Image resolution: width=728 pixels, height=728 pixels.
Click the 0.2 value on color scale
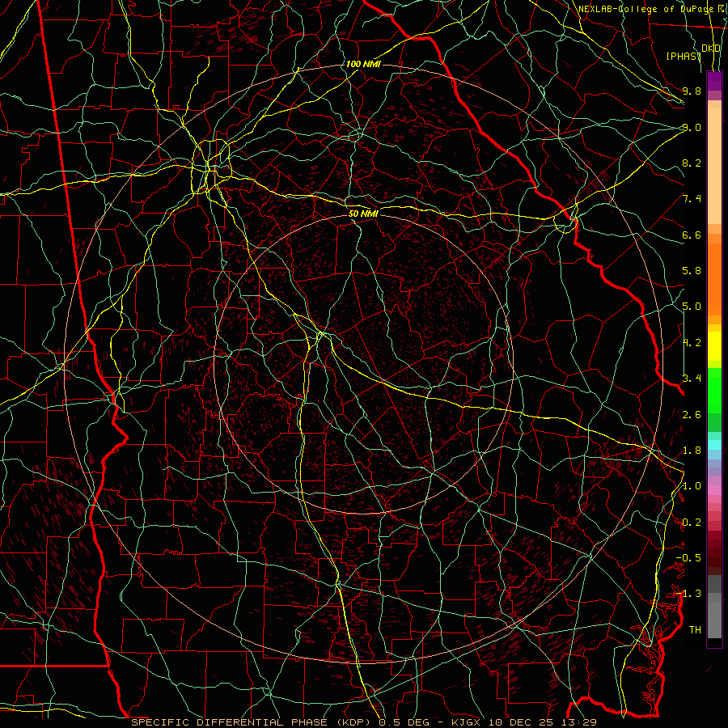(x=692, y=523)
